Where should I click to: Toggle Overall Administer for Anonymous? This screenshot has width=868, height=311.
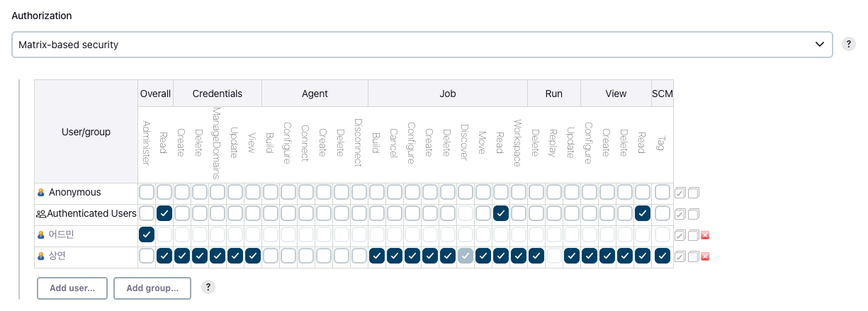[147, 192]
